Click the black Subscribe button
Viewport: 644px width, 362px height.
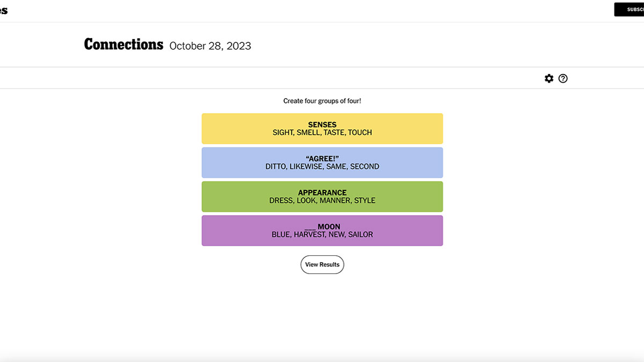coord(629,10)
